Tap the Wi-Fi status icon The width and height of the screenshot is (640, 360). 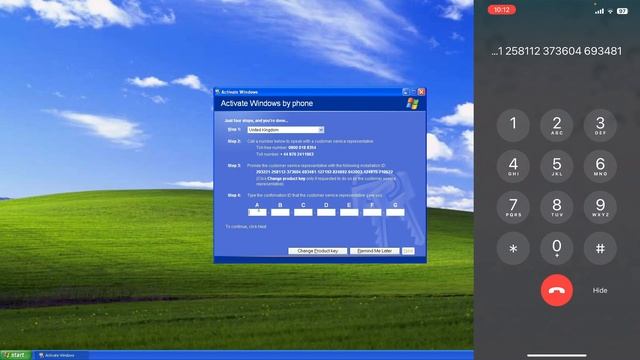pyautogui.click(x=611, y=11)
